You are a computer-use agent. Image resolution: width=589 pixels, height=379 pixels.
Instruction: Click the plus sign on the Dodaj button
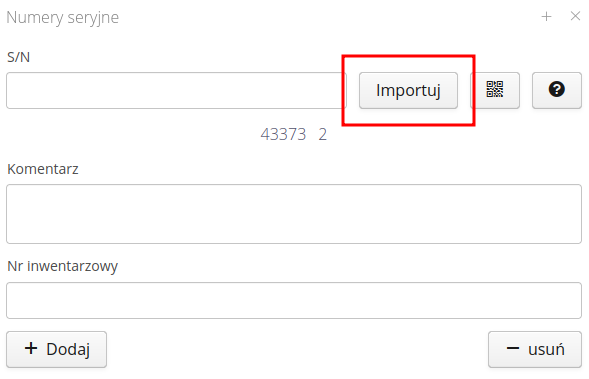[31, 349]
